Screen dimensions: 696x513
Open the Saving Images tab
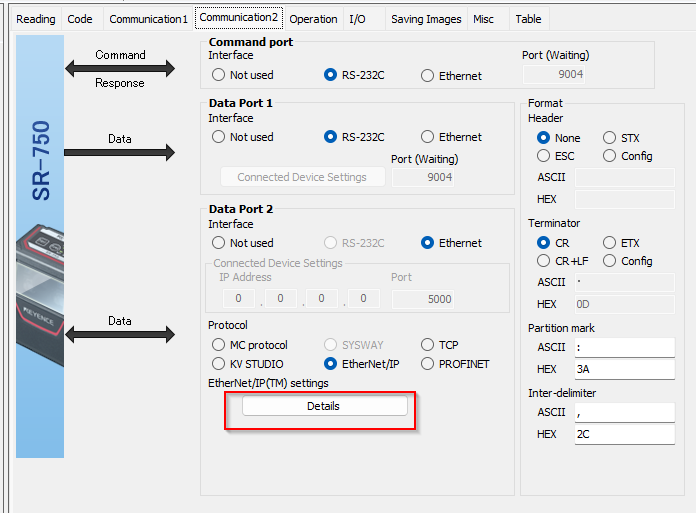(x=426, y=19)
